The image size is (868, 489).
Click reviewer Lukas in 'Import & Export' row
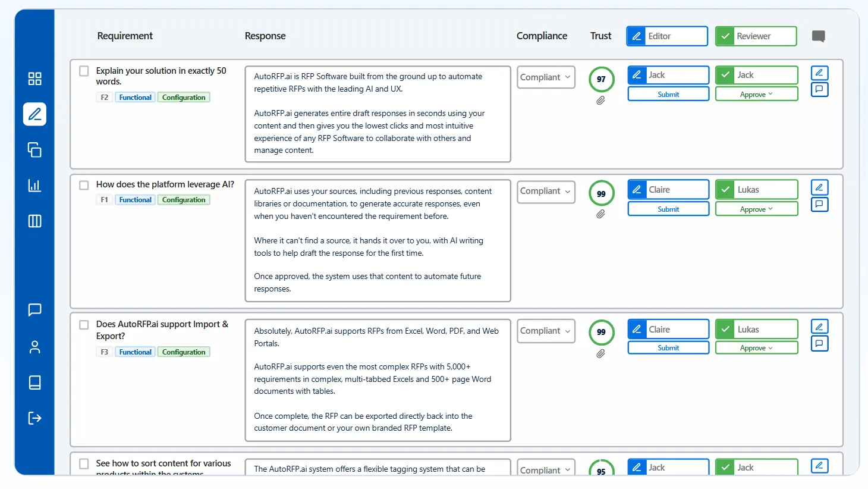pos(756,330)
